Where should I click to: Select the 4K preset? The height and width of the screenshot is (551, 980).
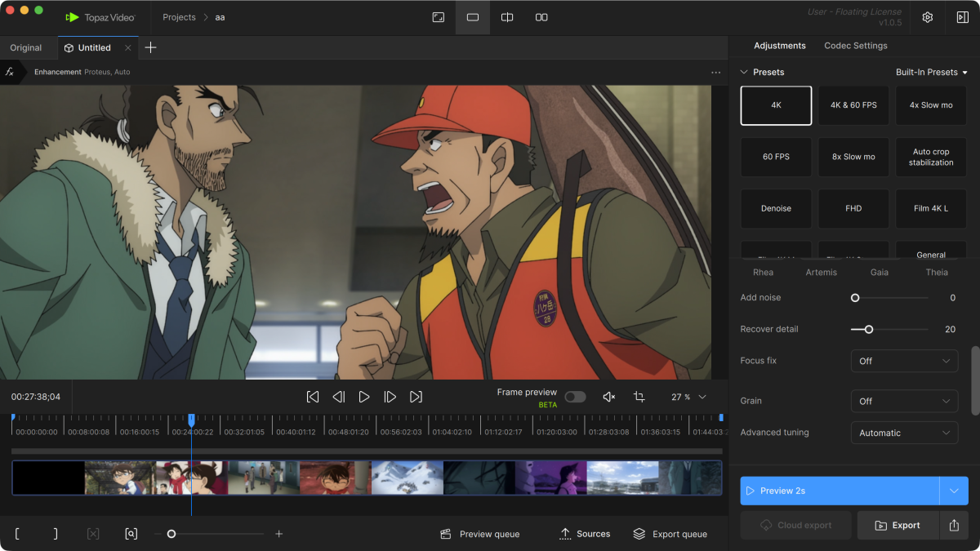click(776, 105)
